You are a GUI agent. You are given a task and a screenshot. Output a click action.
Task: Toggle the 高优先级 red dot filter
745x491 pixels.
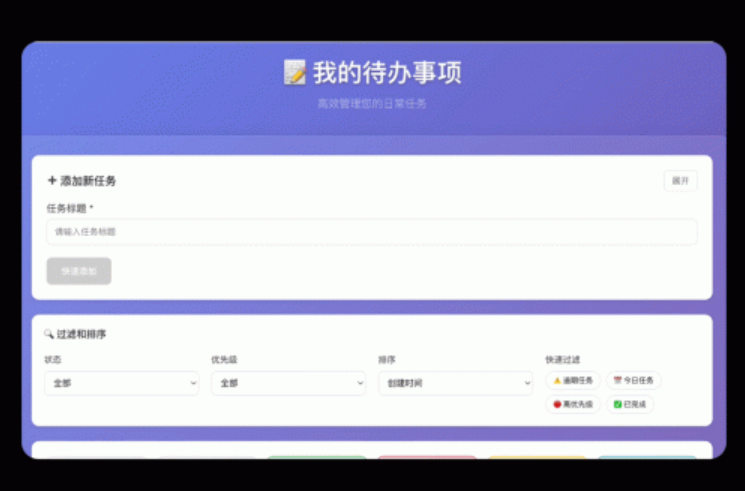[573, 404]
